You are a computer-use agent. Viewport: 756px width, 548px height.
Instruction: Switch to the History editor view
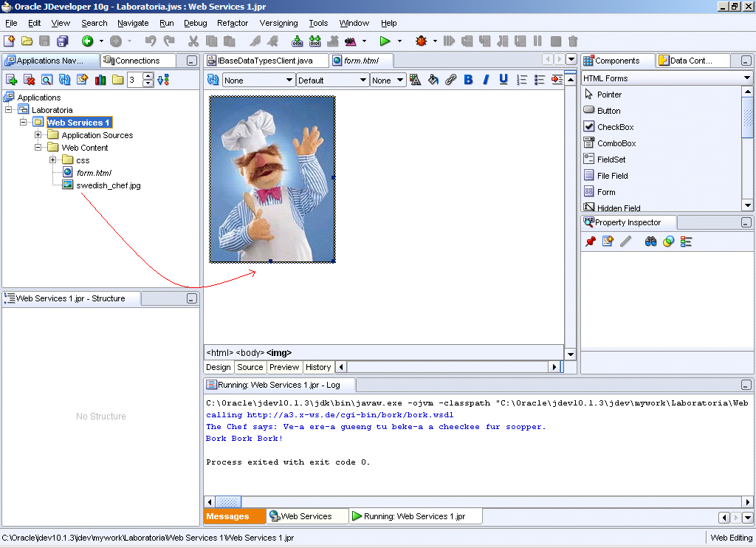pos(318,367)
